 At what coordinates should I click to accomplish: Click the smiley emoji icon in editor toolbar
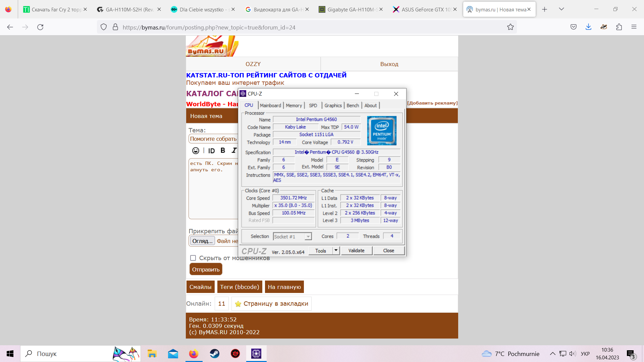(x=196, y=151)
